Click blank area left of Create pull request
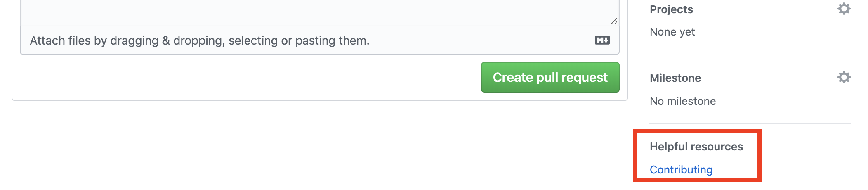 [x=248, y=77]
